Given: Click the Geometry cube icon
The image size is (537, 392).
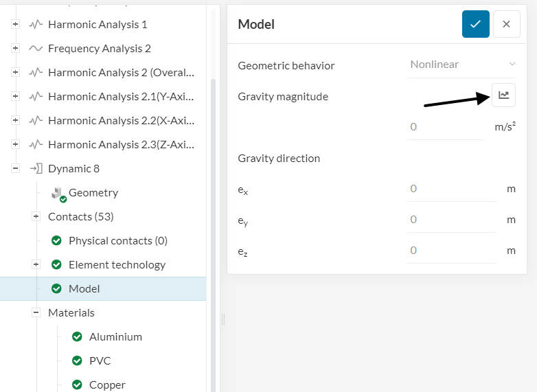Looking at the screenshot, I should coord(58,193).
